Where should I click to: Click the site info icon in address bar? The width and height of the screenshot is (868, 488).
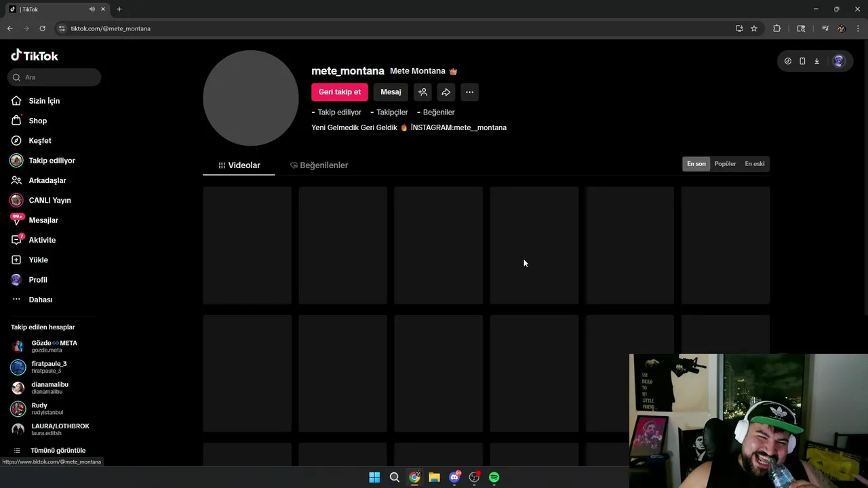point(62,28)
